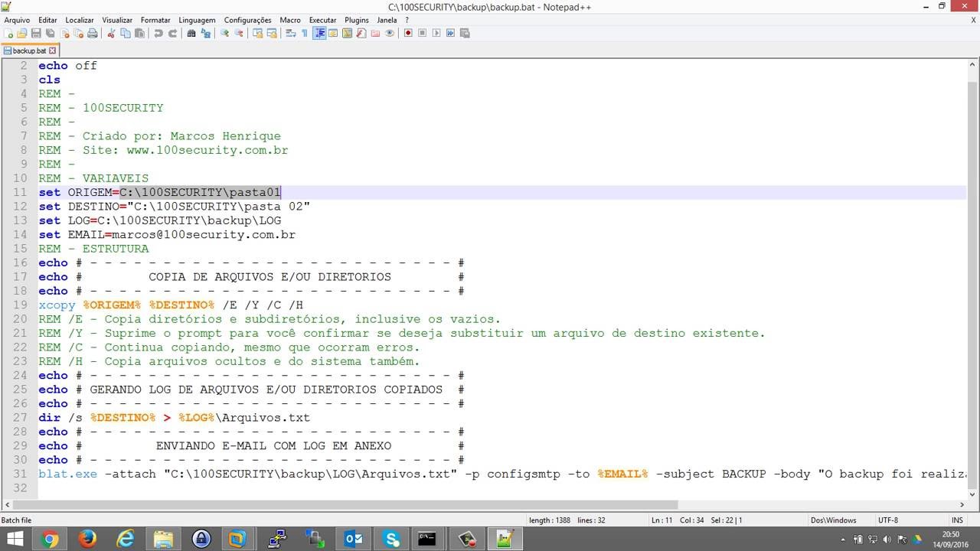Open the Editar menu

(x=47, y=20)
